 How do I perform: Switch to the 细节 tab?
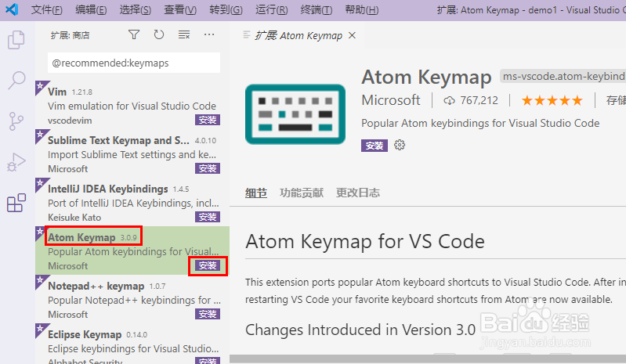(256, 193)
